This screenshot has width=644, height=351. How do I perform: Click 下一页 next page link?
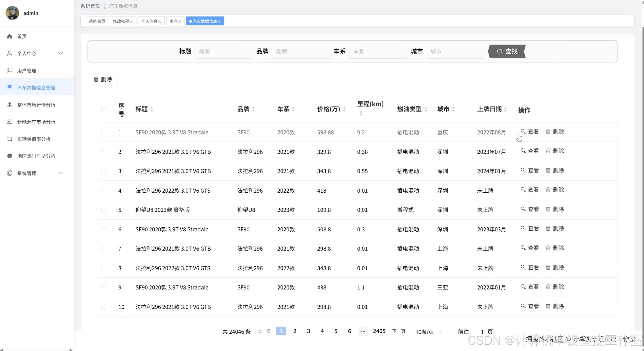pyautogui.click(x=398, y=331)
